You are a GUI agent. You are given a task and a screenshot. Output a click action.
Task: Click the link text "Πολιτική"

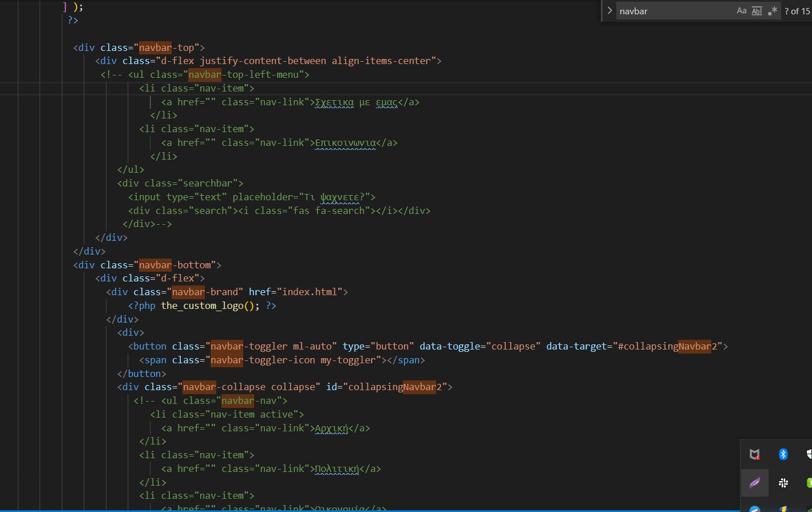[x=337, y=469]
